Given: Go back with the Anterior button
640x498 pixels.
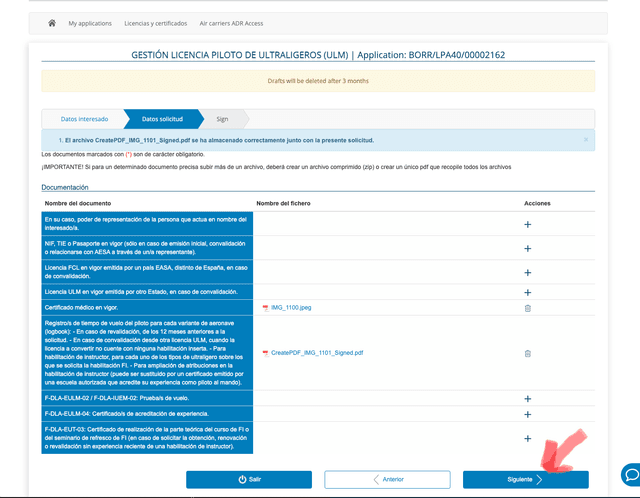Looking at the screenshot, I should (387, 480).
